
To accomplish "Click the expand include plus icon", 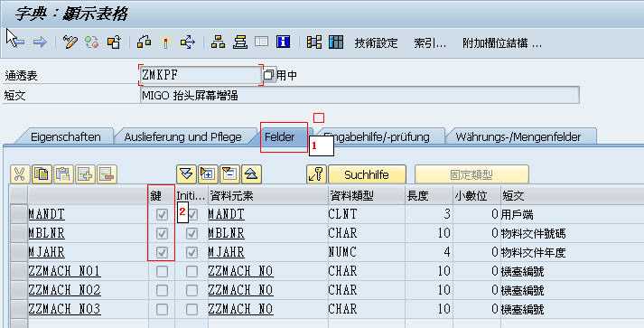I will (209, 174).
